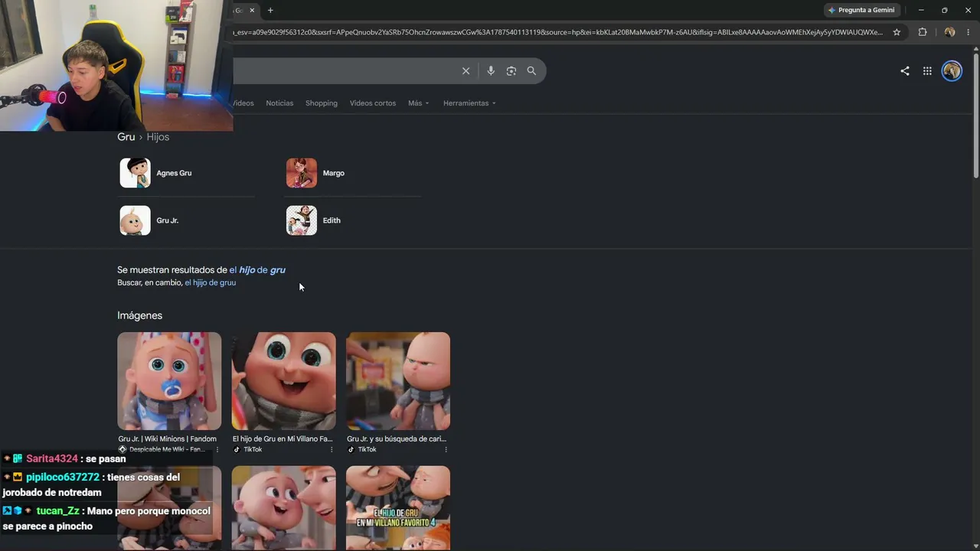Follow the 'el hijo de gru' corrected link
Screen dimensions: 980x551
pyautogui.click(x=257, y=270)
